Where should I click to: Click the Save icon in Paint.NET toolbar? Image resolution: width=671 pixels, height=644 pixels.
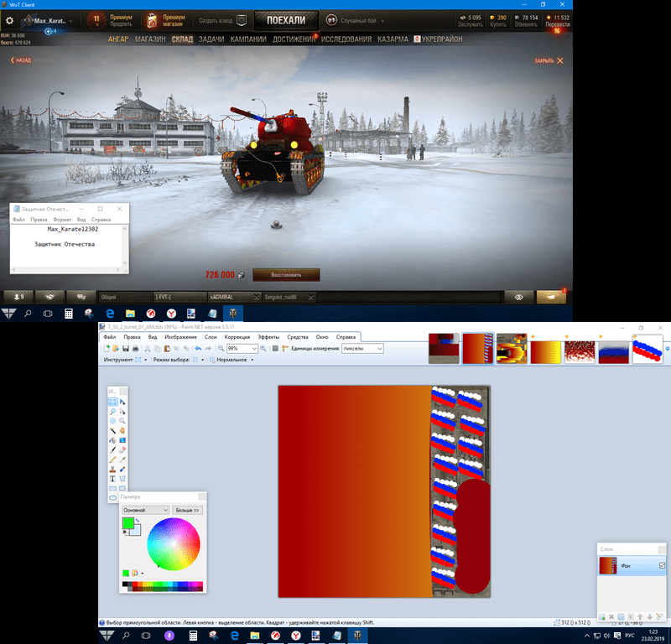(126, 349)
